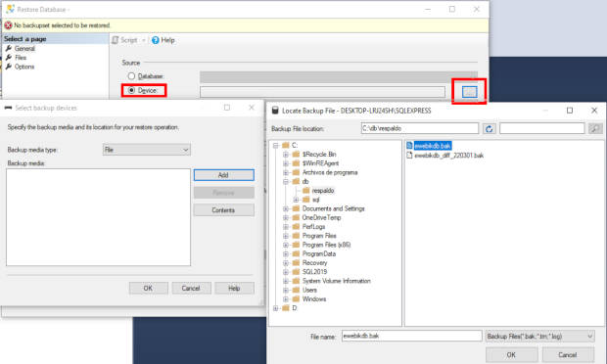Select the Users folder
The height and width of the screenshot is (364, 607).
coord(309,290)
